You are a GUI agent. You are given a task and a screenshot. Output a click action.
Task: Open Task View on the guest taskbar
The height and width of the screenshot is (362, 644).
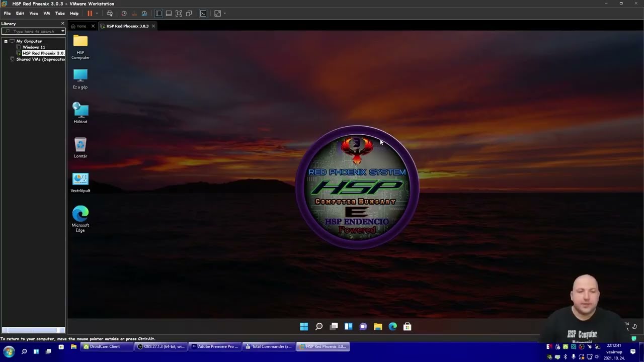tap(334, 327)
